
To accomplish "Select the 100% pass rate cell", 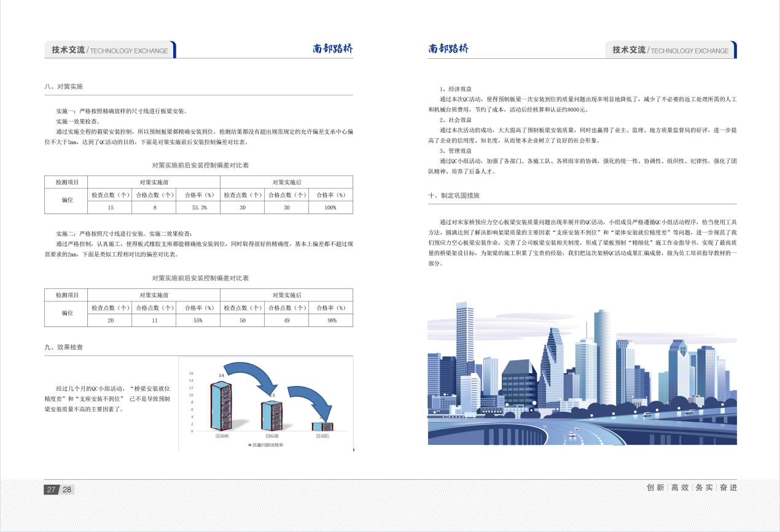I will coord(330,207).
